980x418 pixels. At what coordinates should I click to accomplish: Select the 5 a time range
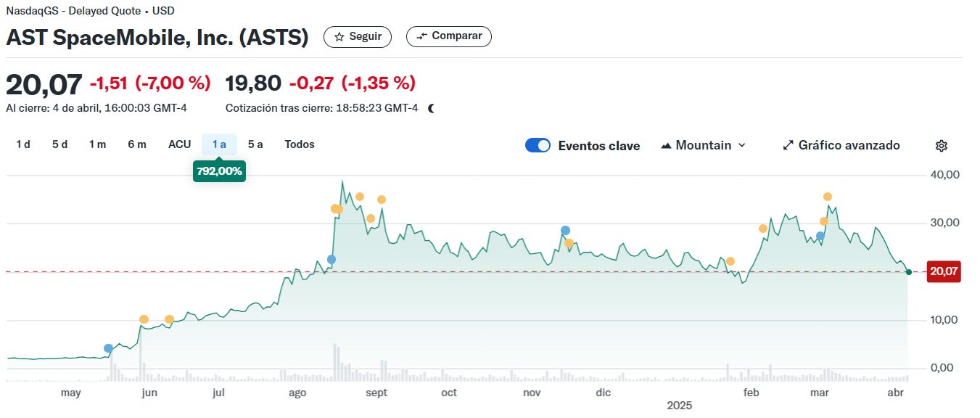pos(255,144)
